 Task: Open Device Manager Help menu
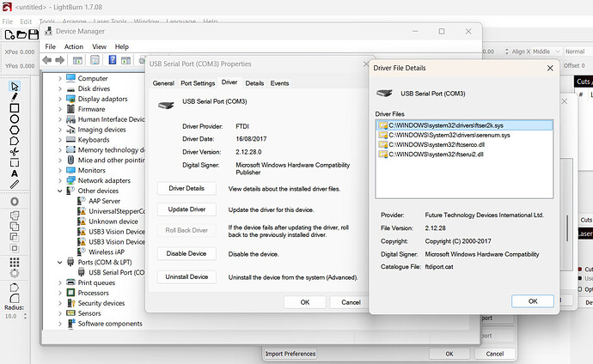point(122,46)
